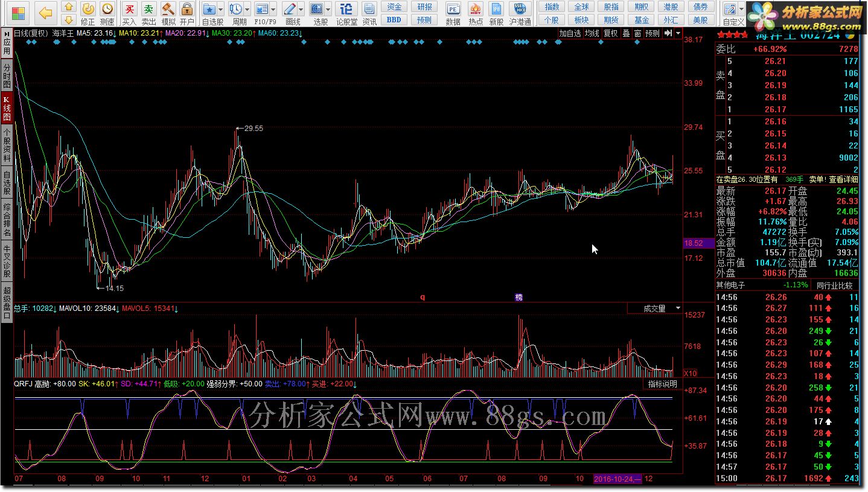Image resolution: width=868 pixels, height=492 pixels.
Task: Toggle 复权 price adjustment
Action: [611, 33]
